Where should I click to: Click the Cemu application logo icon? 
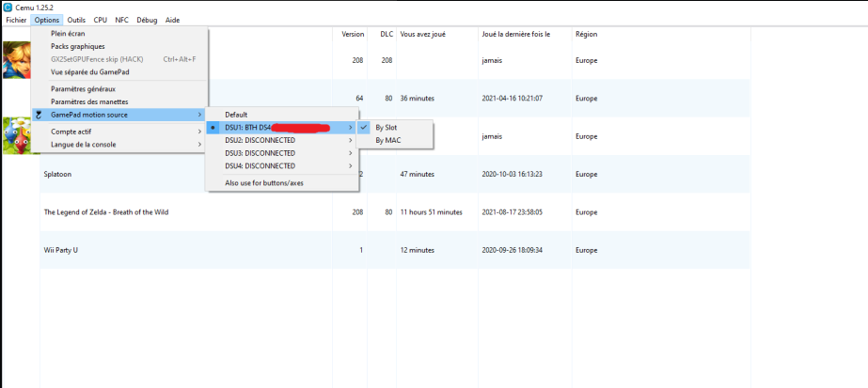point(8,7)
